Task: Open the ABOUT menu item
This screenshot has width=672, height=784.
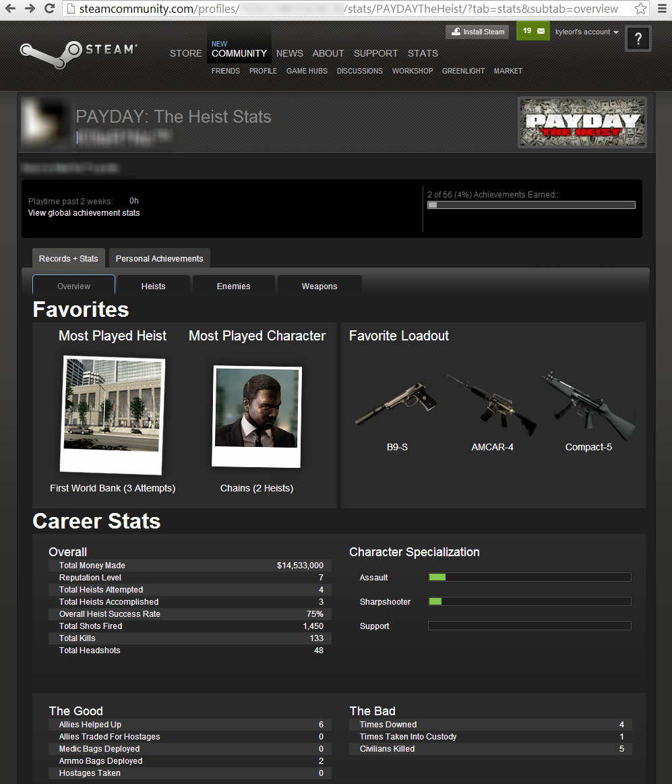Action: (328, 53)
